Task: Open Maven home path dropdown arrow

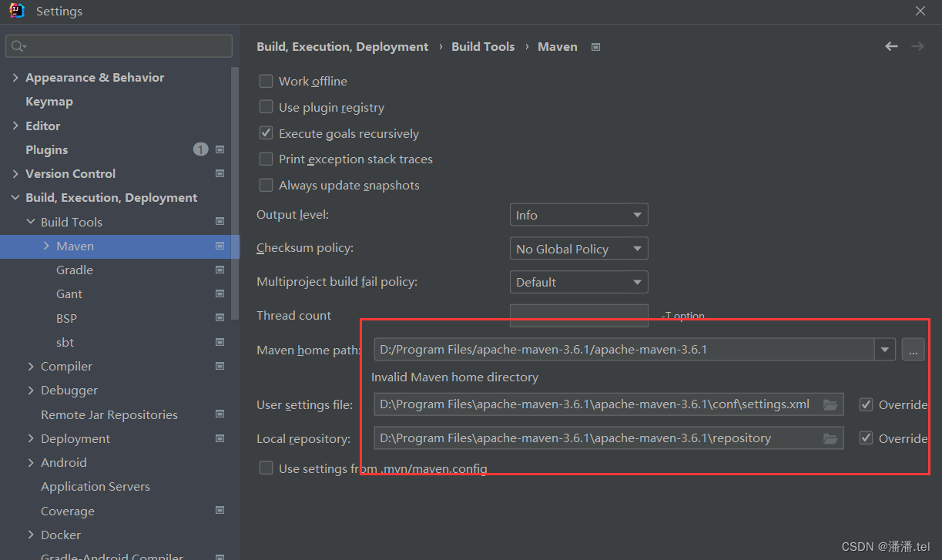Action: click(885, 350)
